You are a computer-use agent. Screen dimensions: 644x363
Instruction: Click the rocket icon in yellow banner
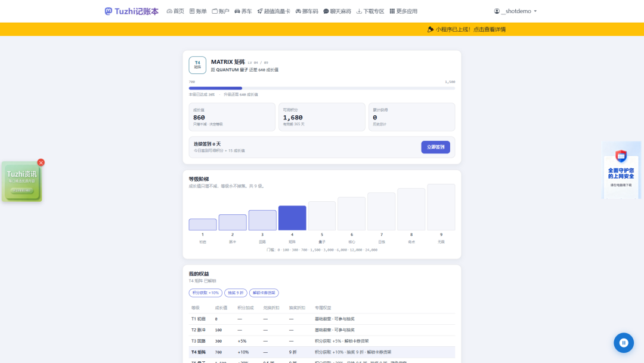[x=431, y=29]
